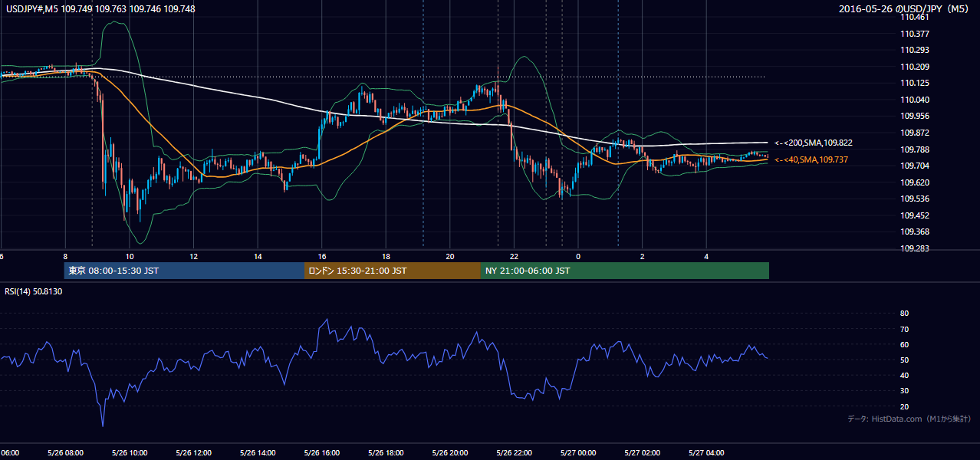Click the 5/26 18:00 time axis label

coord(386,453)
